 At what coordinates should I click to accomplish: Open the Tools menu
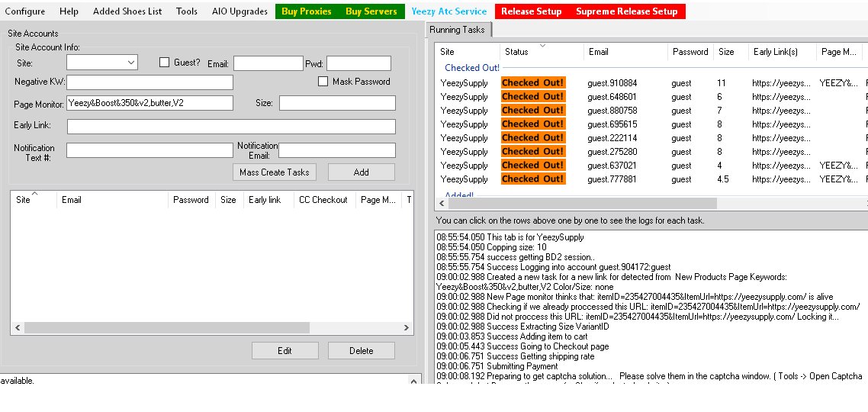pyautogui.click(x=187, y=11)
